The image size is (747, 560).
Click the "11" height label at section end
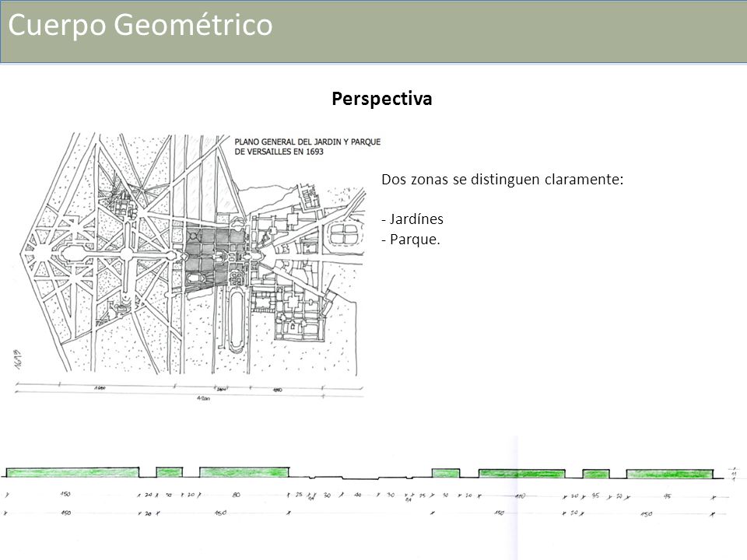(x=734, y=474)
